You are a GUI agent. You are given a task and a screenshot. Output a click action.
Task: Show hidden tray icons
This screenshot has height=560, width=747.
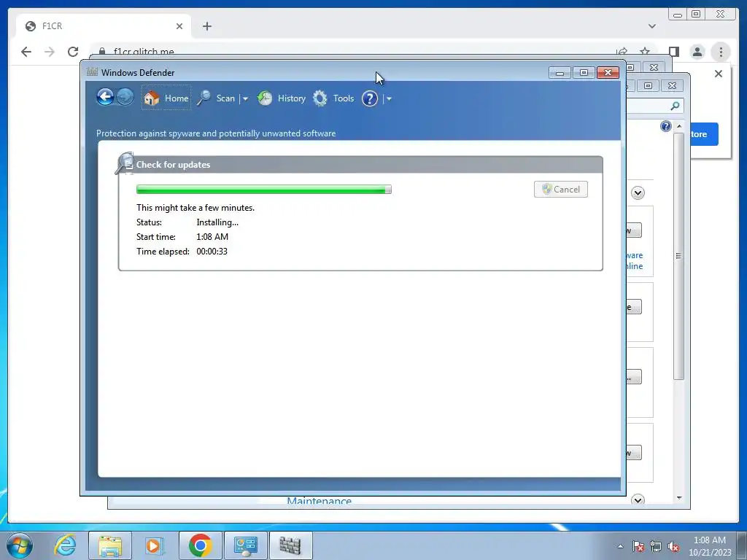click(620, 546)
